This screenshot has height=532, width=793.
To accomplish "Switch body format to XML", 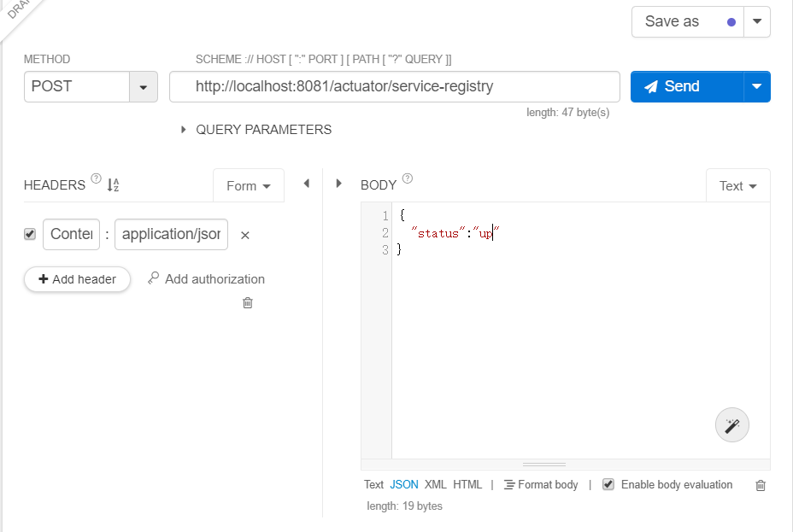I will [x=436, y=484].
